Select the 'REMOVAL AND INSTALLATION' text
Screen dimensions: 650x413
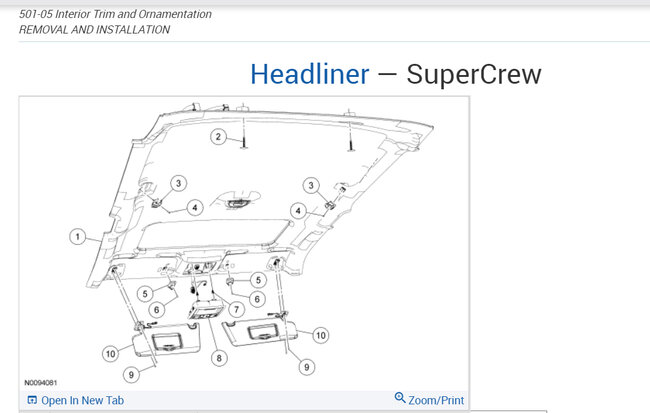95,29
